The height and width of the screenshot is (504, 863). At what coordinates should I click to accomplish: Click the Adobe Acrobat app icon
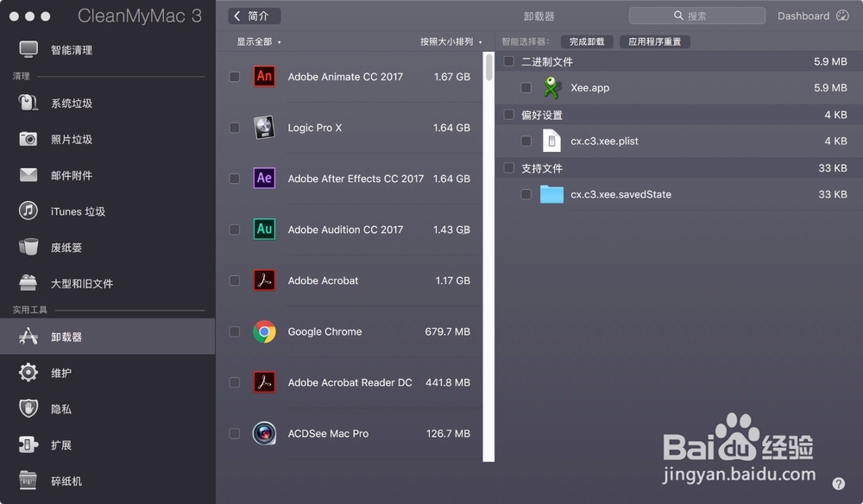264,280
